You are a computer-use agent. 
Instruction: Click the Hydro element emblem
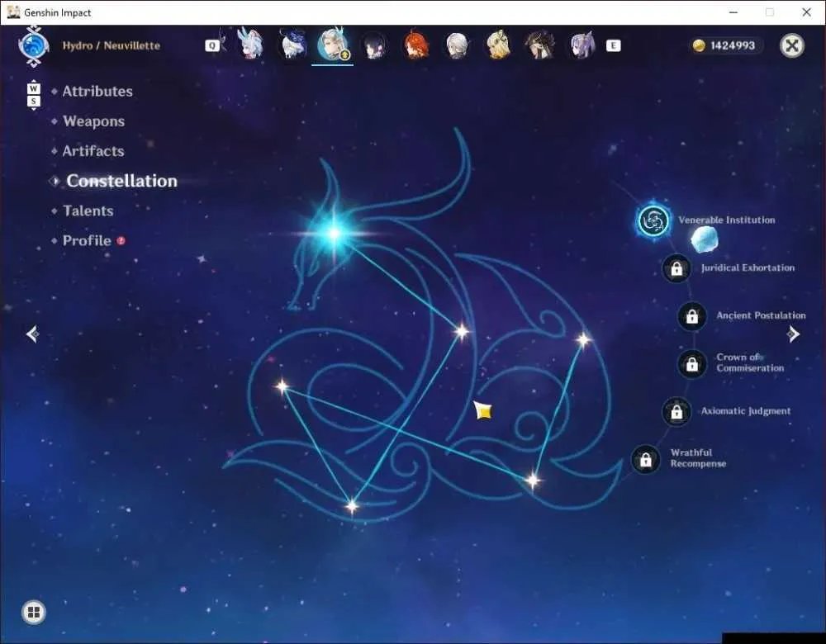pyautogui.click(x=34, y=45)
